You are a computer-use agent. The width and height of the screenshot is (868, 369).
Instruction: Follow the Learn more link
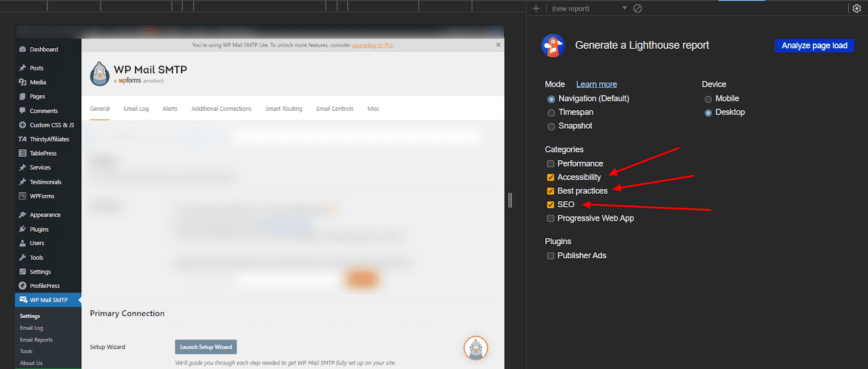596,84
